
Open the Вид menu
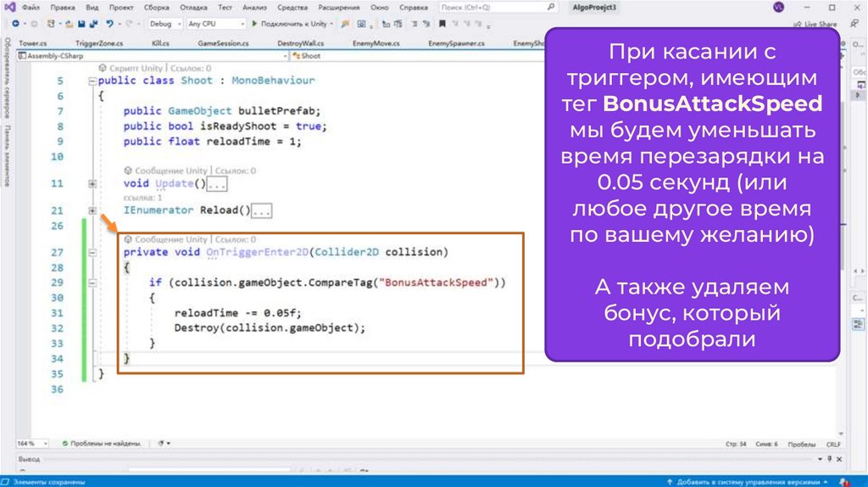tap(92, 7)
